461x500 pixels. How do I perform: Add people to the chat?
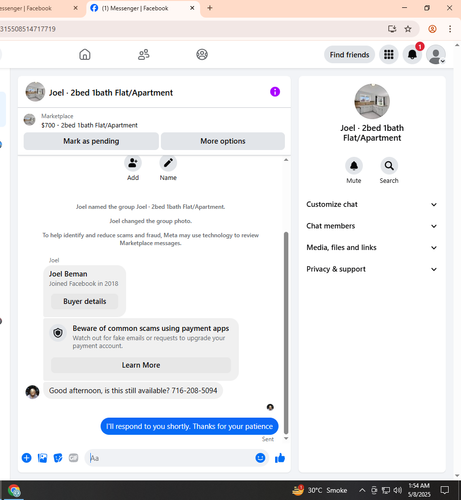(133, 163)
